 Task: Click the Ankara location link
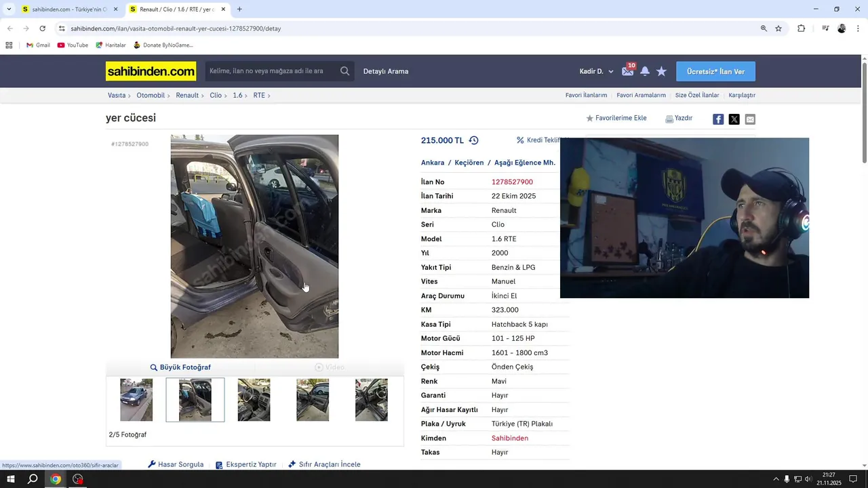pyautogui.click(x=433, y=163)
